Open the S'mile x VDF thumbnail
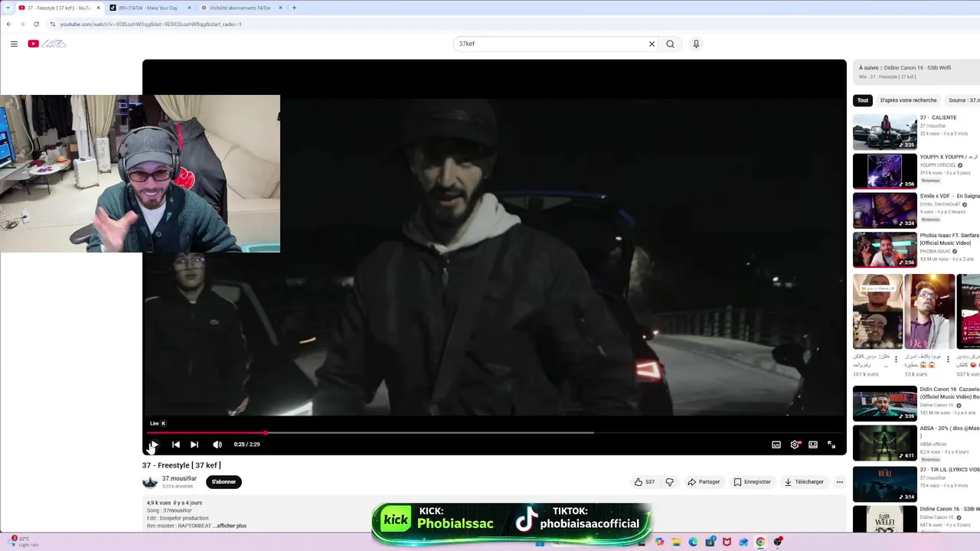The width and height of the screenshot is (980, 551). pyautogui.click(x=885, y=210)
